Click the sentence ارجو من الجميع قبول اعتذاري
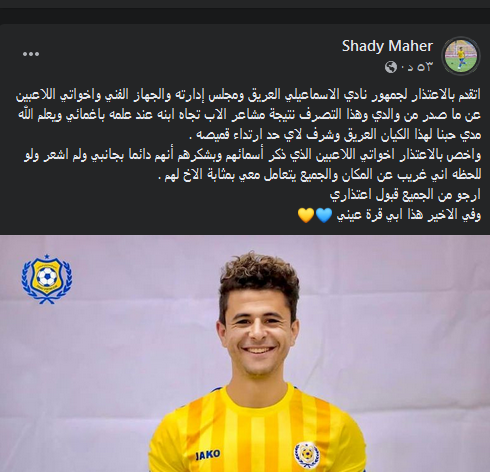 point(405,195)
